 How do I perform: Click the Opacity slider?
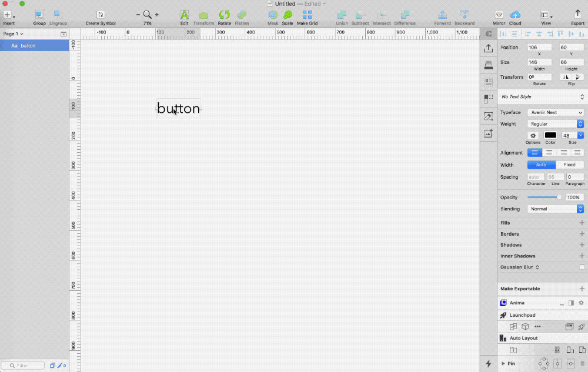pyautogui.click(x=544, y=197)
